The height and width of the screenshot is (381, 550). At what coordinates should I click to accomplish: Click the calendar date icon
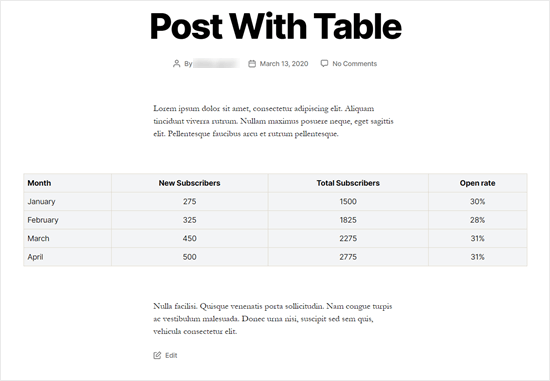point(252,64)
